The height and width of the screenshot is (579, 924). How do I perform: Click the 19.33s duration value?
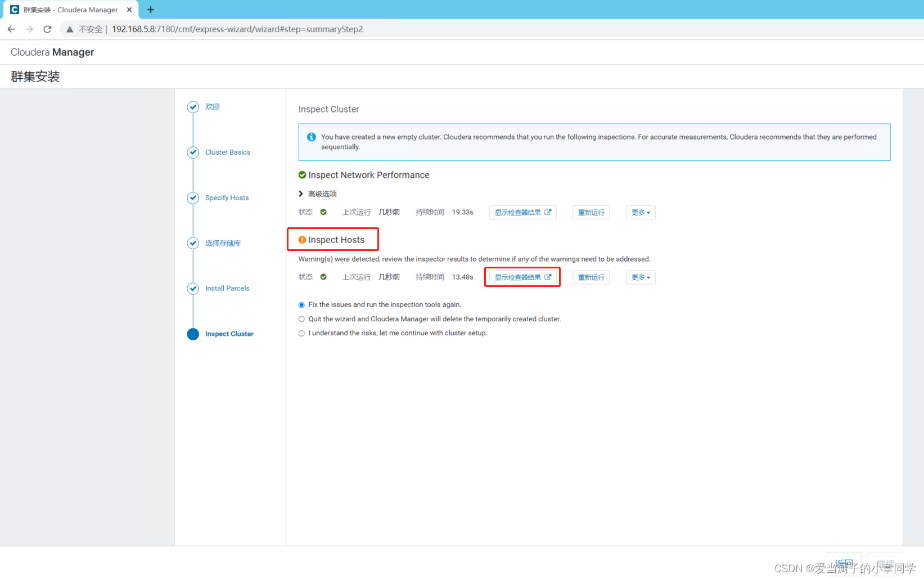pos(463,212)
